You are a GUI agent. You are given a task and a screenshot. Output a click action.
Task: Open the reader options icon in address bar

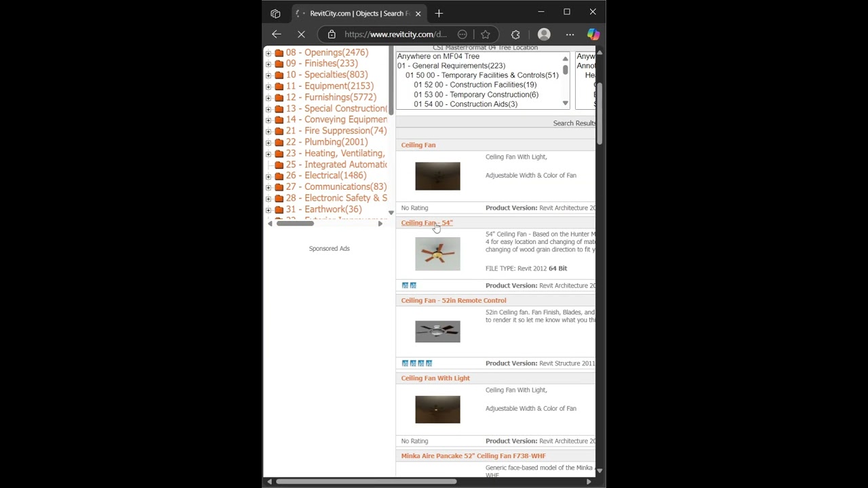pyautogui.click(x=462, y=34)
